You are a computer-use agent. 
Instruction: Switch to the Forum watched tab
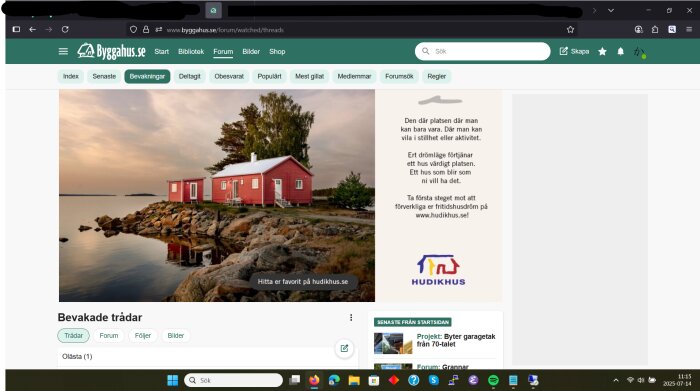pos(109,336)
